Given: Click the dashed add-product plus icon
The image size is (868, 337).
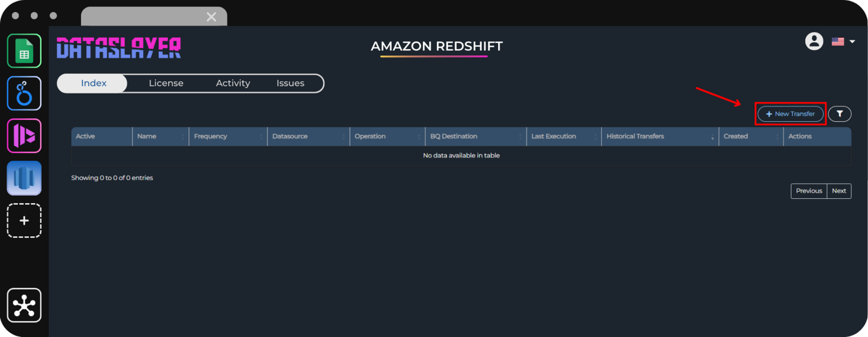Looking at the screenshot, I should [x=24, y=221].
